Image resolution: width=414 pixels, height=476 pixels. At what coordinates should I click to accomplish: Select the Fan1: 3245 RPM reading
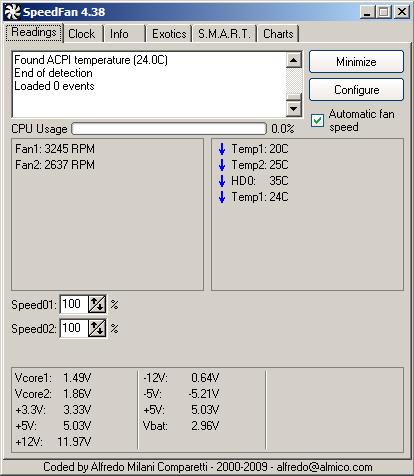click(55, 149)
